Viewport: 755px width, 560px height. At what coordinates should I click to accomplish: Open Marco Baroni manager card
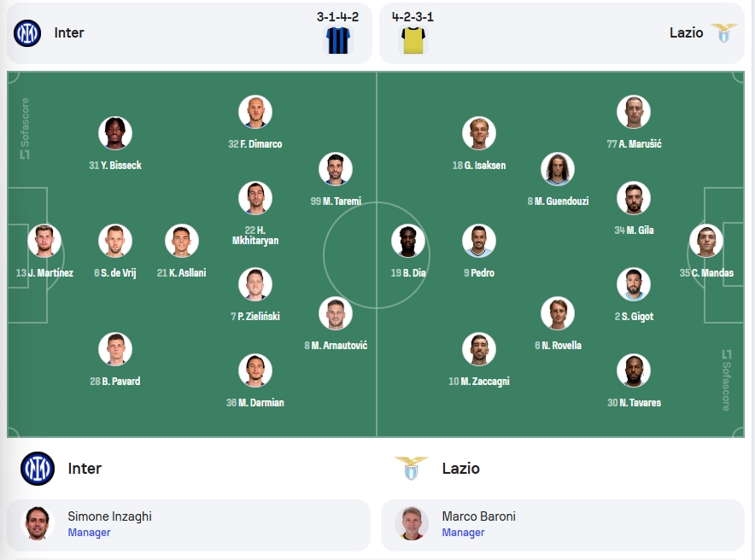pos(563,525)
